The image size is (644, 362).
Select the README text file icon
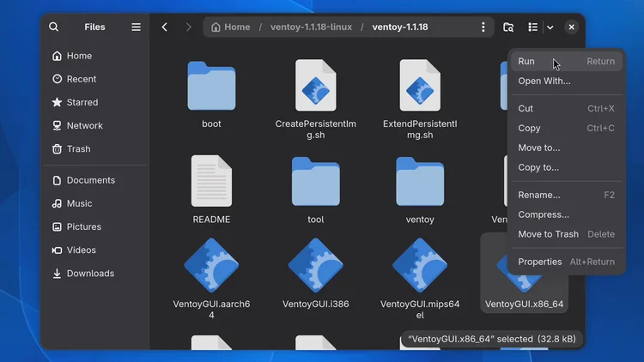tap(211, 181)
